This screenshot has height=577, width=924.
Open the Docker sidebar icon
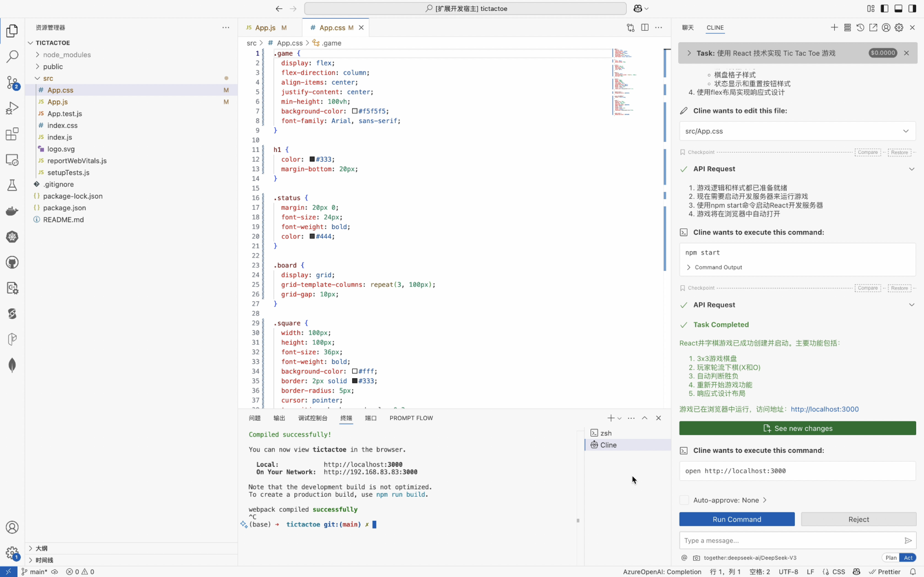tap(12, 211)
